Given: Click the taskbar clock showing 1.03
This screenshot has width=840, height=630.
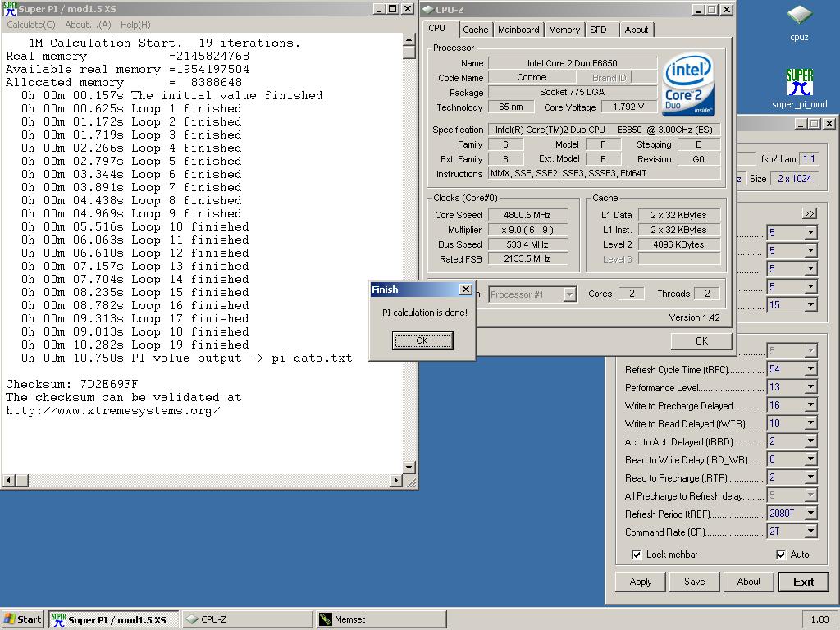Looking at the screenshot, I should coord(819,619).
